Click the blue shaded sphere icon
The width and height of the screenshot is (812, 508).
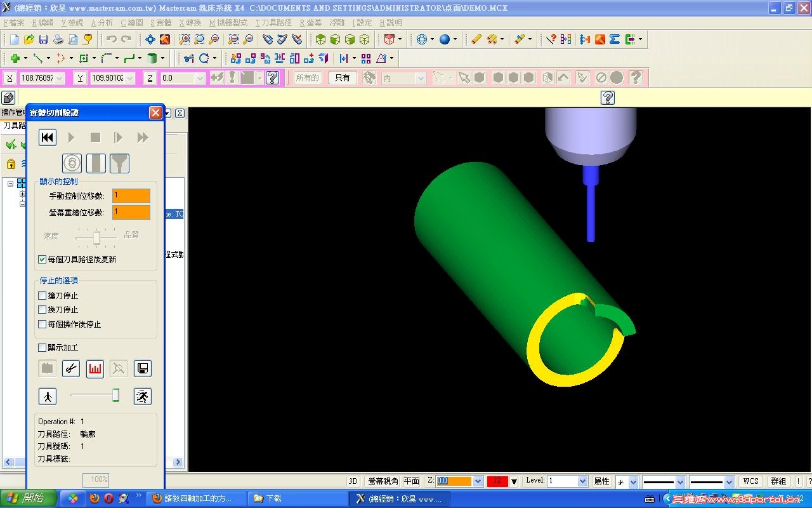point(445,39)
